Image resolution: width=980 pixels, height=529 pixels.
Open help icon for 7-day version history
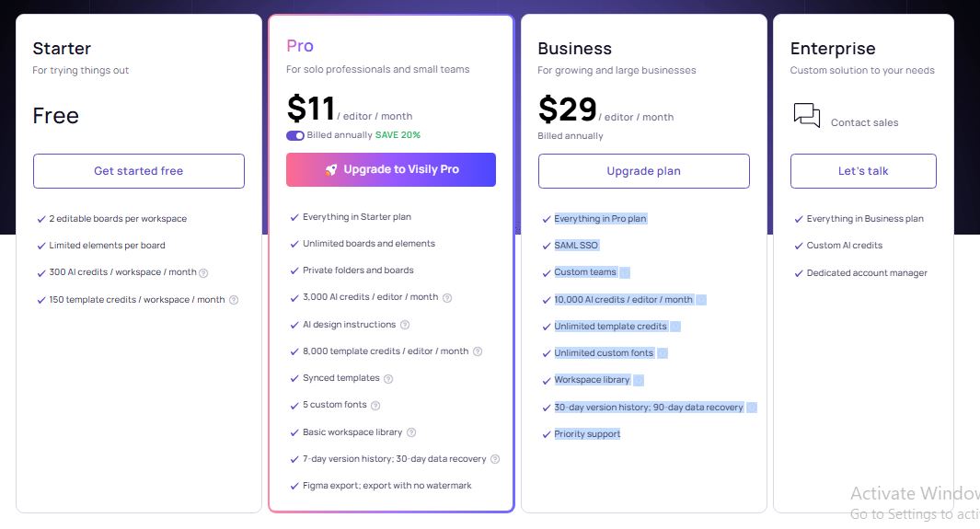[495, 459]
